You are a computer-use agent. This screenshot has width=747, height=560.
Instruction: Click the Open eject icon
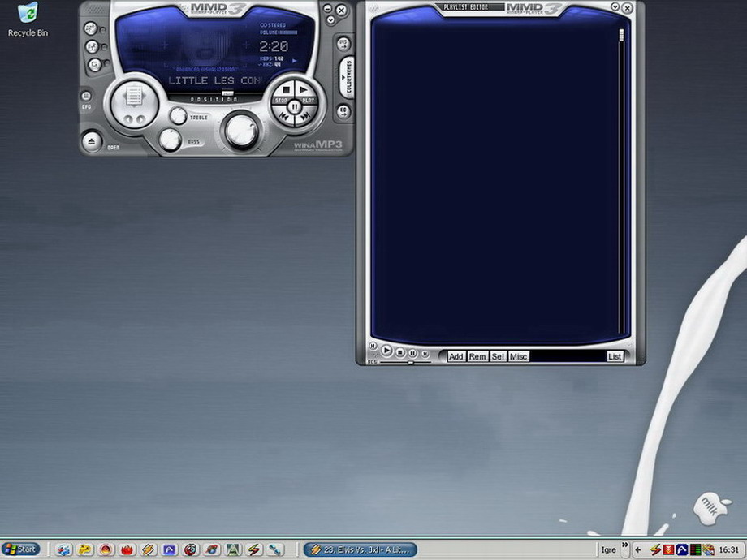pyautogui.click(x=92, y=141)
